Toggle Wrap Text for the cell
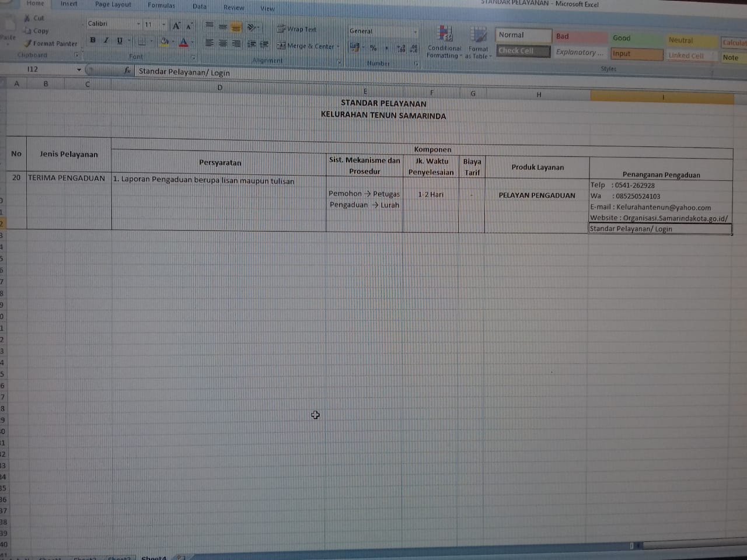747x560 pixels. tap(296, 29)
